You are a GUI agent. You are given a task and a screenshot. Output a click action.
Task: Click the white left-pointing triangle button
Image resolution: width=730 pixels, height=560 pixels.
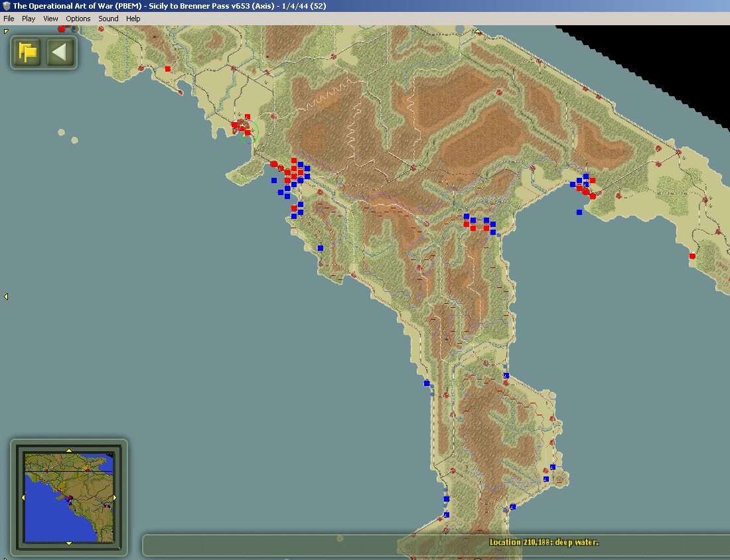(60, 52)
